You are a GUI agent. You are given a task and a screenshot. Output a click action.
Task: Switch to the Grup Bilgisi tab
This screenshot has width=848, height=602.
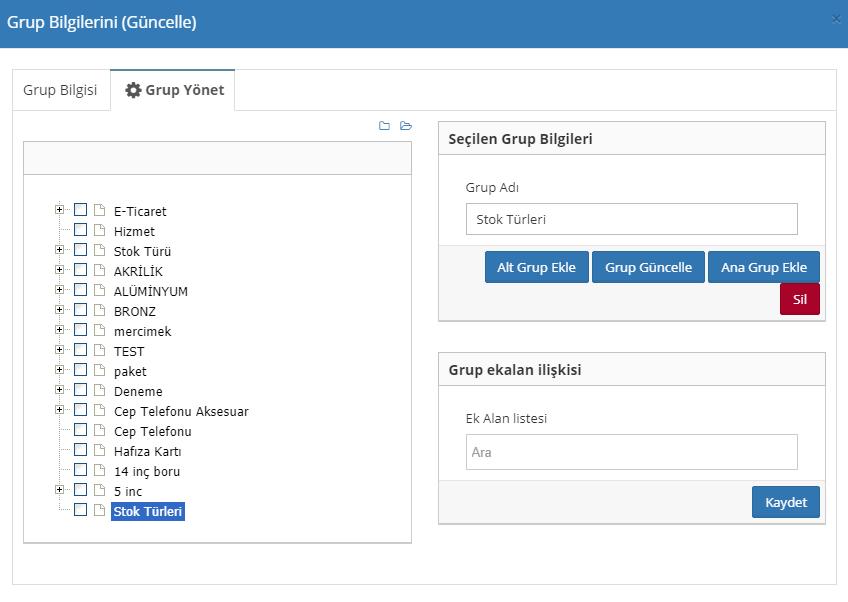click(60, 90)
